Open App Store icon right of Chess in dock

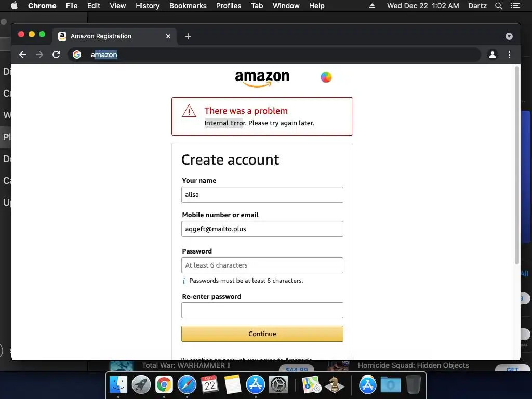click(368, 384)
